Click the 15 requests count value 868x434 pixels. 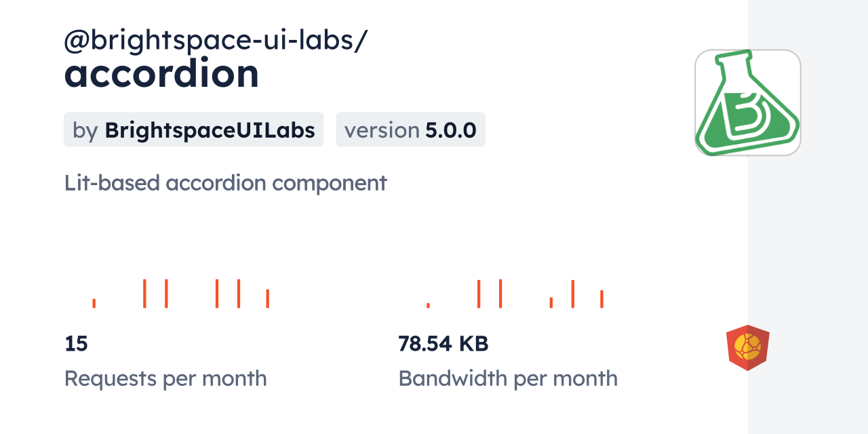[x=76, y=344]
